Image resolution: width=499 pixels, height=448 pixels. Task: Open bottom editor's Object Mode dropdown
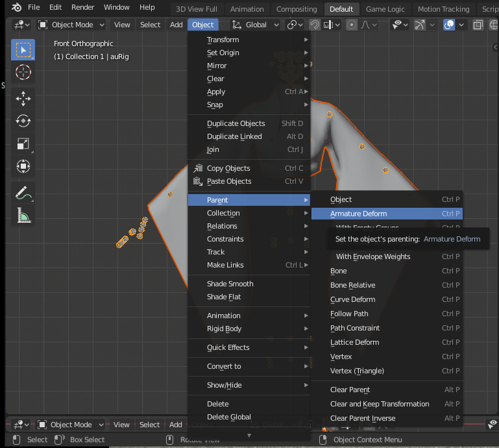click(71, 425)
